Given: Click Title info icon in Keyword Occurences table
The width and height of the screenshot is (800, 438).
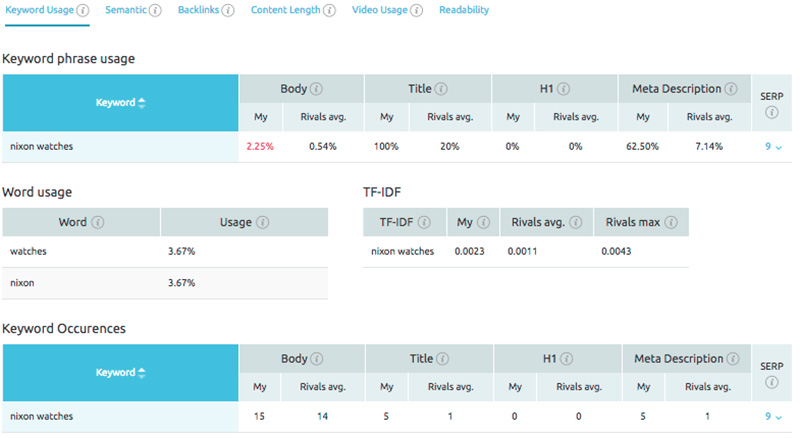Looking at the screenshot, I should (x=443, y=359).
